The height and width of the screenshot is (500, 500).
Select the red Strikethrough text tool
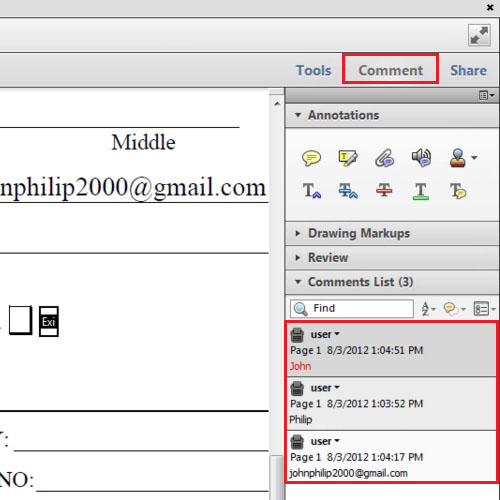point(384,191)
